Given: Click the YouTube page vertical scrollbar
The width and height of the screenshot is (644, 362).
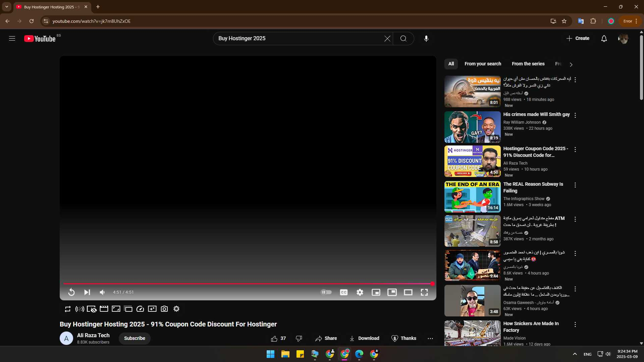Looking at the screenshot, I should (641, 67).
